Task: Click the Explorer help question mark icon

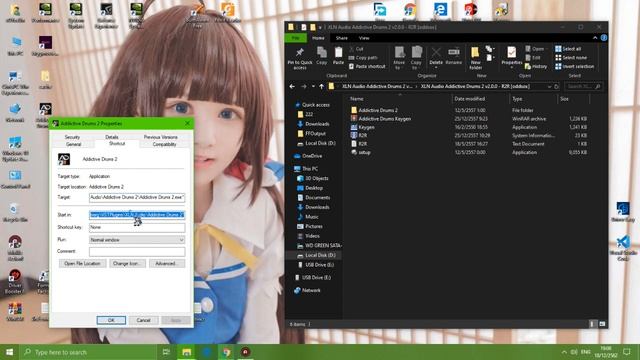Action: 604,38
